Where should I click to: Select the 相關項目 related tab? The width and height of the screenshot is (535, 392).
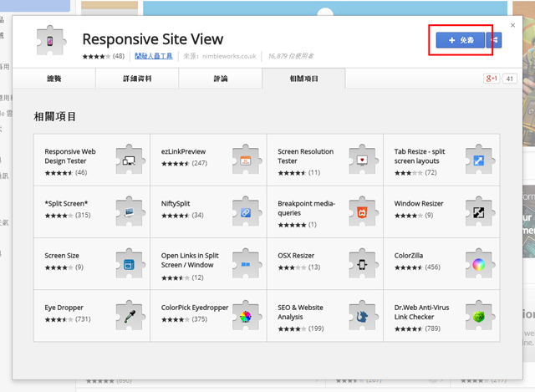303,79
